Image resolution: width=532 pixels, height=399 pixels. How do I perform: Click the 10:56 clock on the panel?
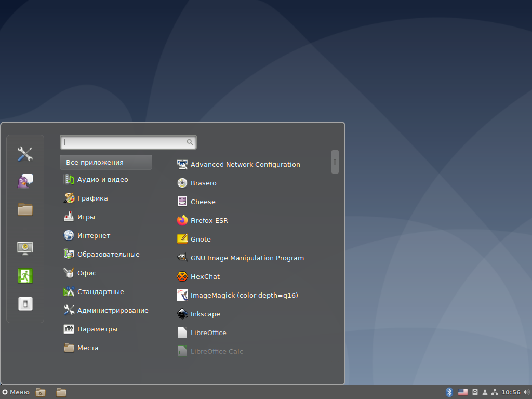pos(511,392)
